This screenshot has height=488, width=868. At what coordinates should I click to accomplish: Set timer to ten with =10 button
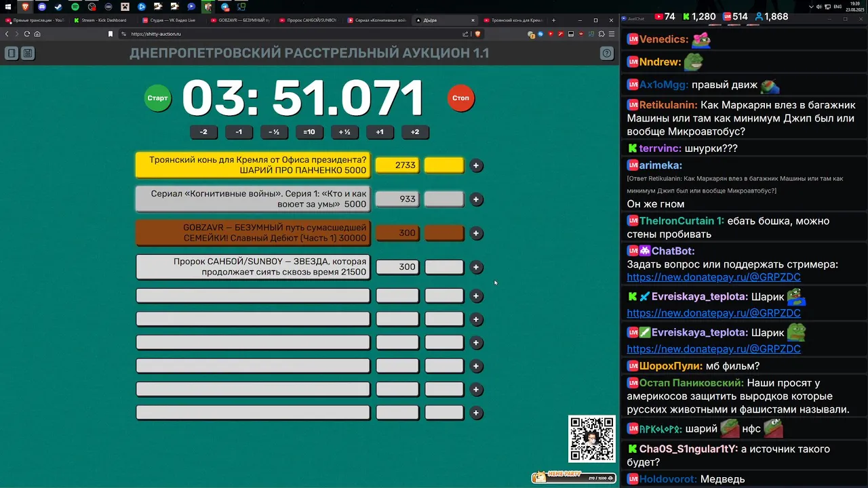pos(309,132)
